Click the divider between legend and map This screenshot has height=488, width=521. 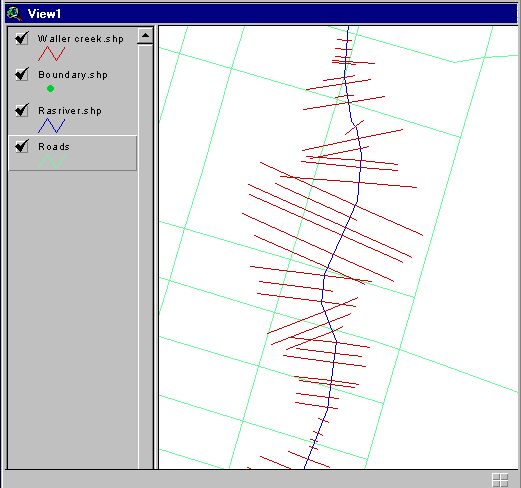[x=156, y=247]
